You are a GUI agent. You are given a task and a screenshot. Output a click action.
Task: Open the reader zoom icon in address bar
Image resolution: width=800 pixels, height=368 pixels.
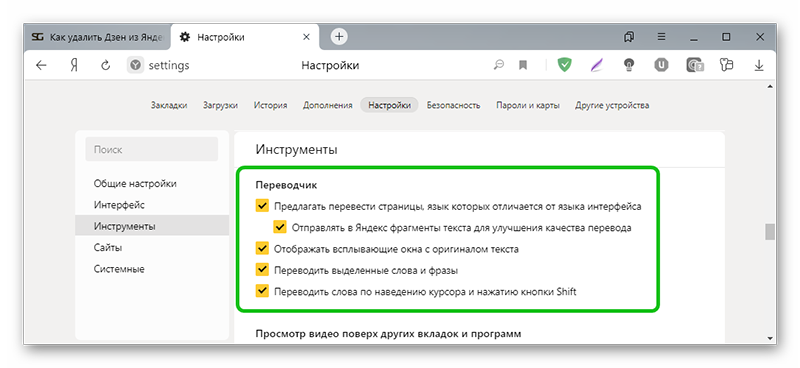coord(499,65)
